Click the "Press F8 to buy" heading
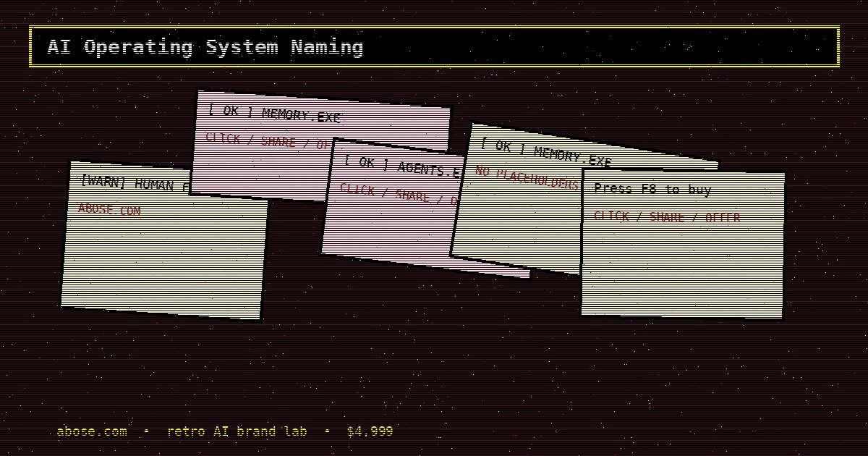This screenshot has height=456, width=868. 652,190
